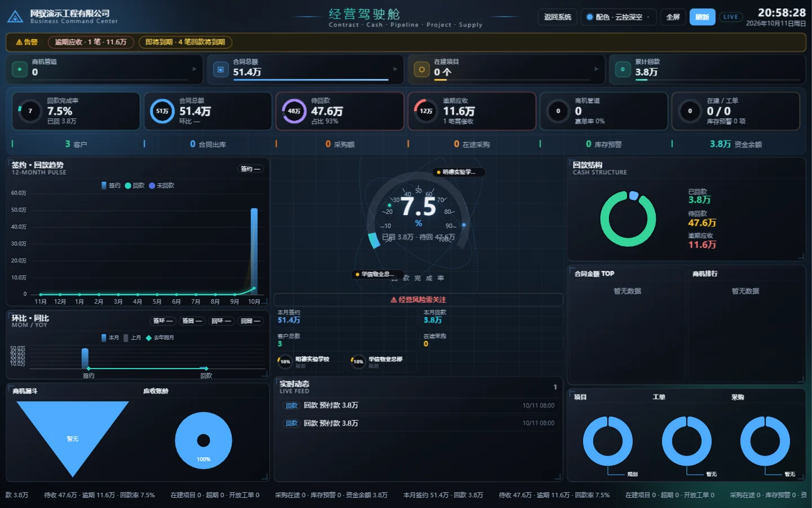Click the company triangle logo icon
Viewport: 812px width, 508px height.
[15, 17]
